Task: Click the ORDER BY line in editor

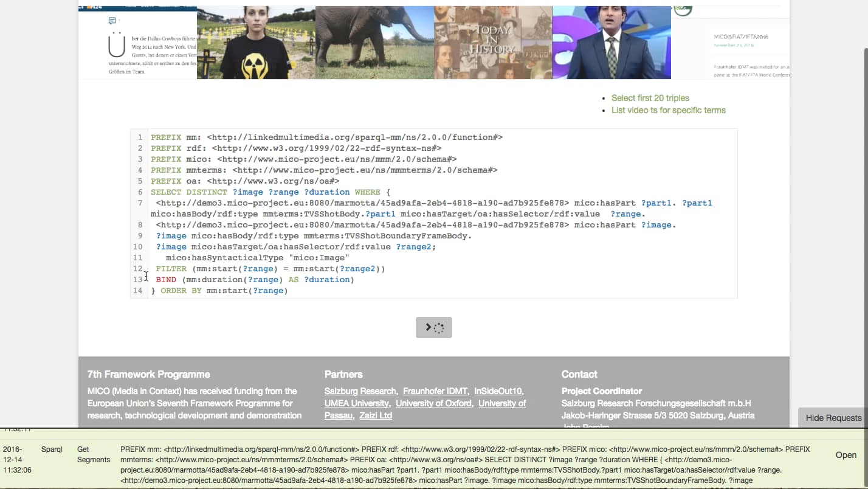Action: [219, 291]
